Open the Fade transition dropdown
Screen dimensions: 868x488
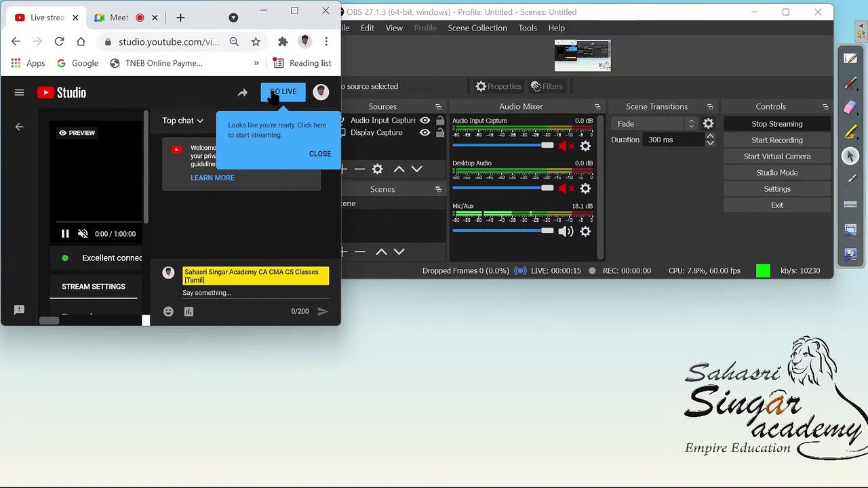(x=654, y=124)
